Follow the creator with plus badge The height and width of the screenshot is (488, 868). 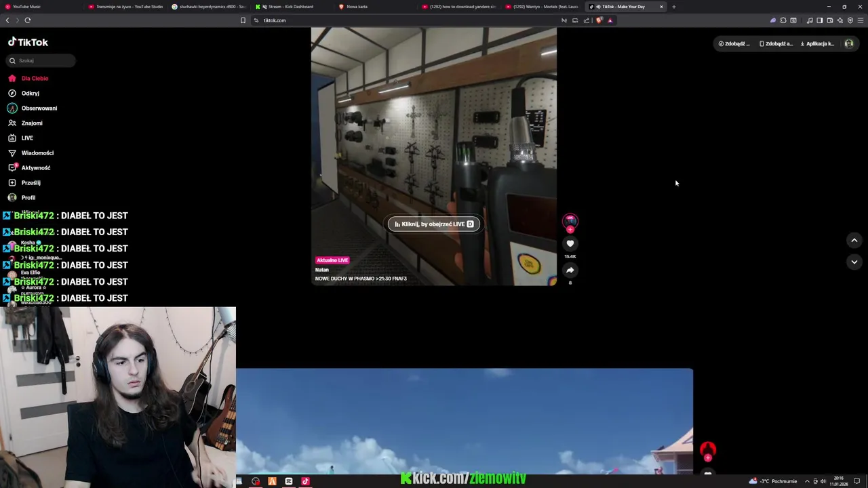(570, 230)
